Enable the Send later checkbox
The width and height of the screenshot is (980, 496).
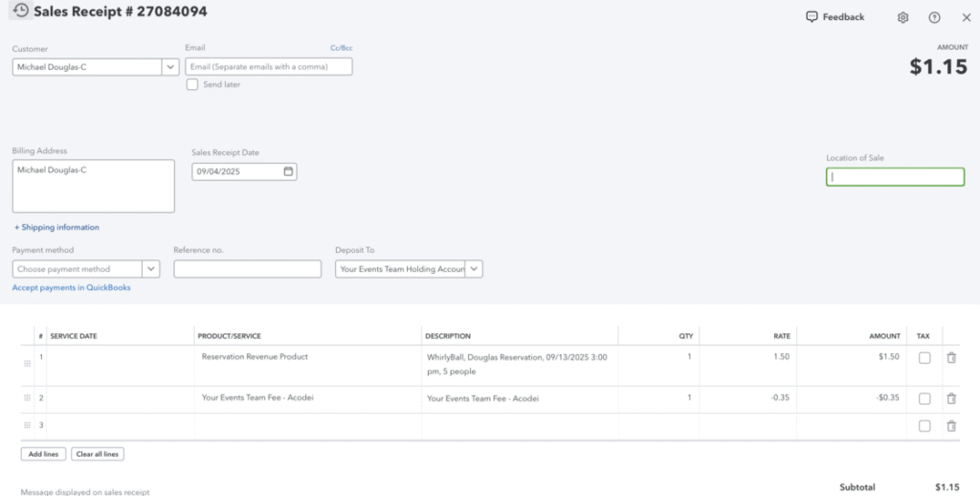coord(192,84)
